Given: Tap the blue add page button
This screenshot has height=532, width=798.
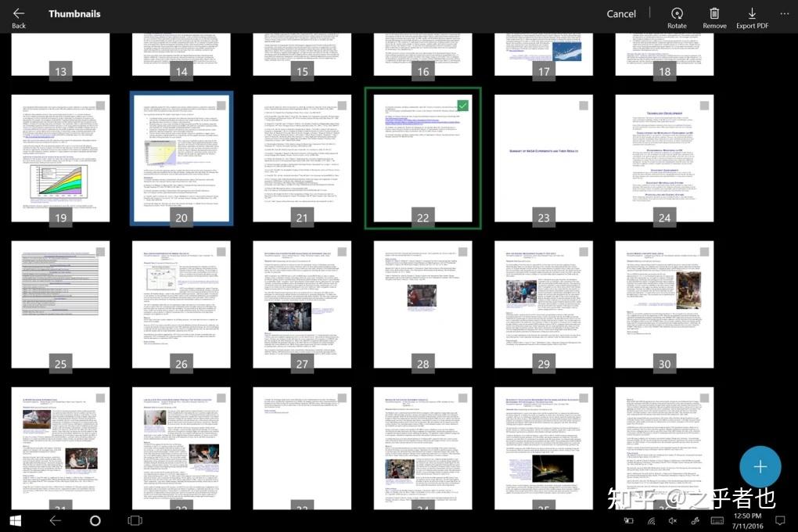Looking at the screenshot, I should (x=760, y=467).
